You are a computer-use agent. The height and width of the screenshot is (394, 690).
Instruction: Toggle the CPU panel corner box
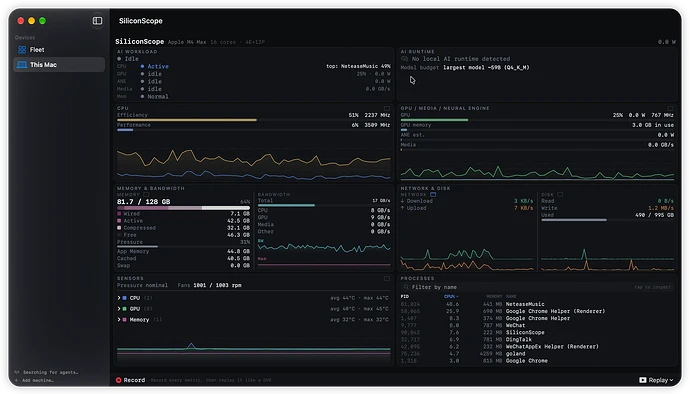[x=387, y=108]
